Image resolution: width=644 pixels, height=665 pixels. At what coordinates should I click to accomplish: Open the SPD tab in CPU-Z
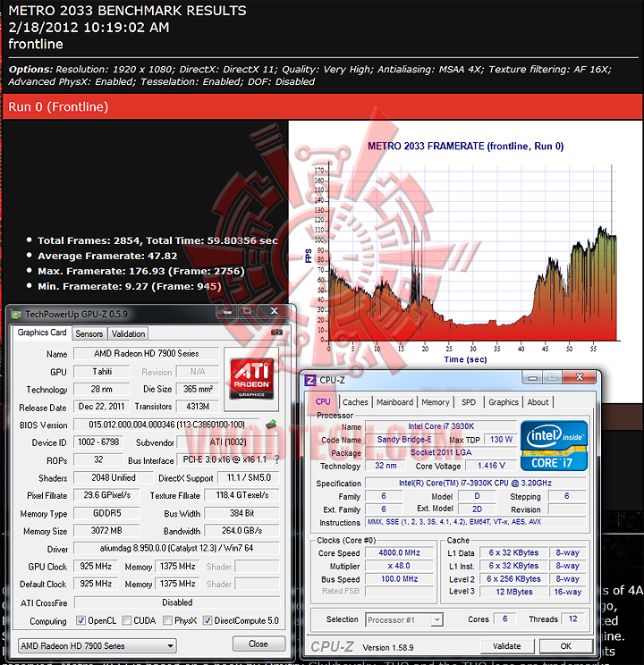coord(469,402)
